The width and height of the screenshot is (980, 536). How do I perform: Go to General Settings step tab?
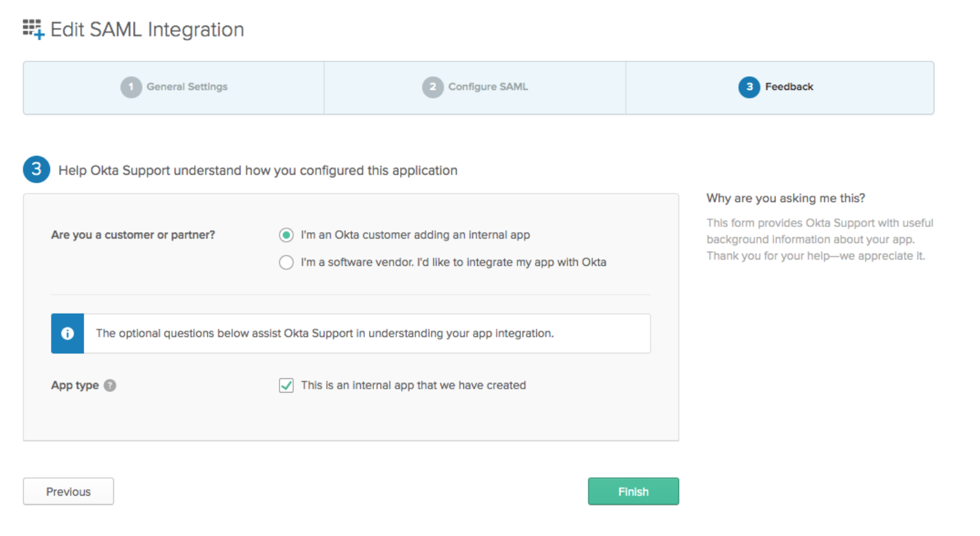pos(174,87)
